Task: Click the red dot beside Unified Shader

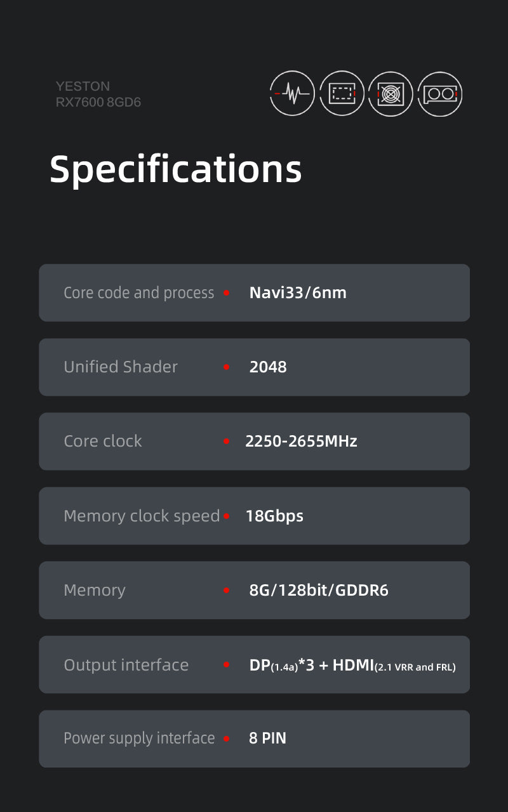Action: click(x=227, y=367)
